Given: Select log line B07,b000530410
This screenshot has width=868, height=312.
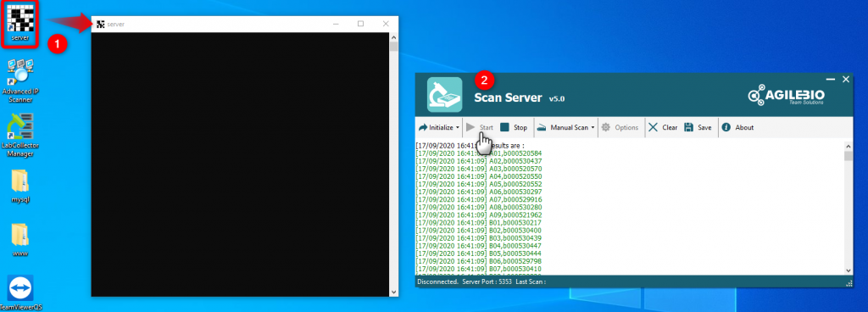Looking at the screenshot, I should [478, 269].
